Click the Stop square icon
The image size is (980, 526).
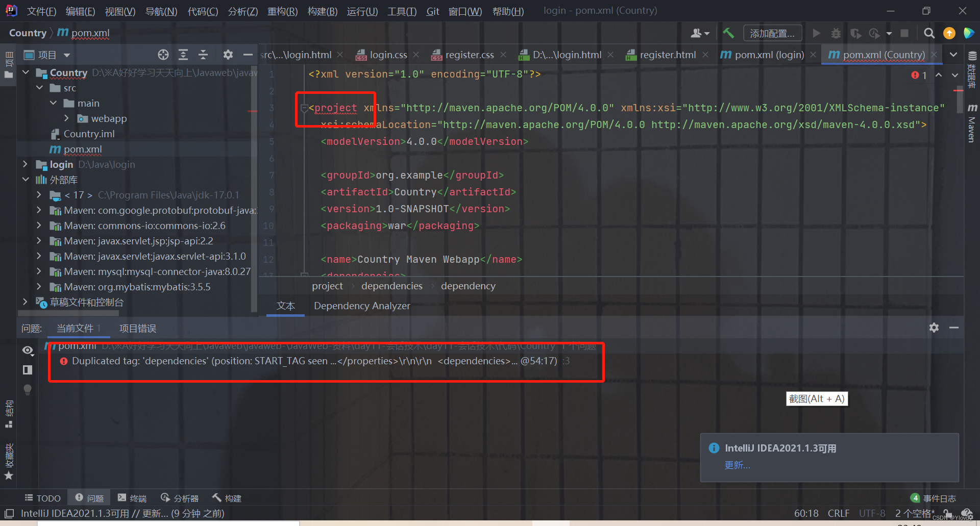[904, 33]
